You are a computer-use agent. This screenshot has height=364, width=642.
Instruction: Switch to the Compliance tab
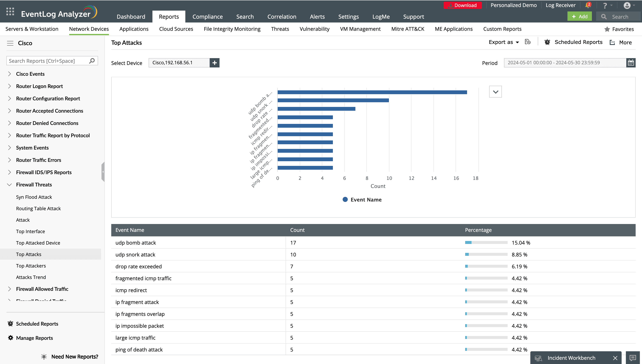tap(207, 17)
